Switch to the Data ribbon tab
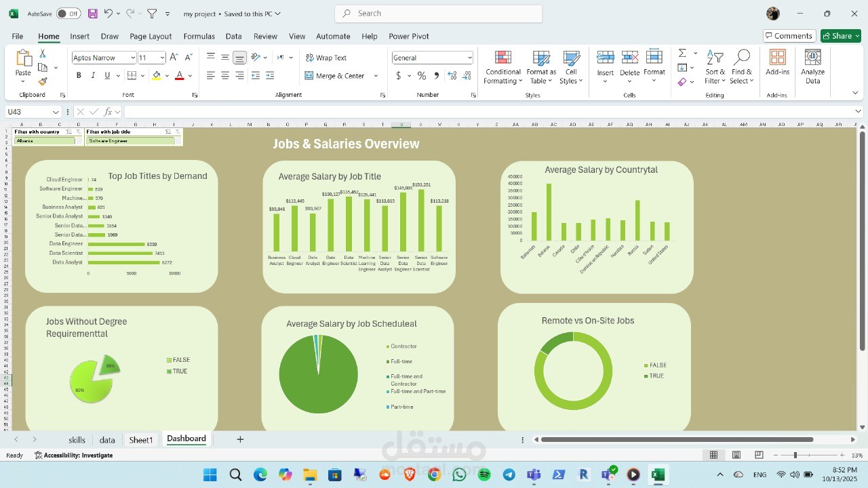This screenshot has height=488, width=868. 233,36
